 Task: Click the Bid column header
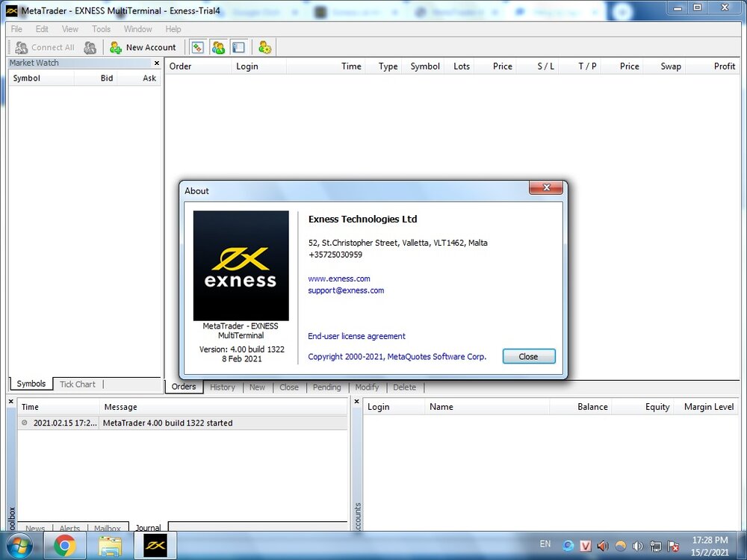click(x=96, y=78)
